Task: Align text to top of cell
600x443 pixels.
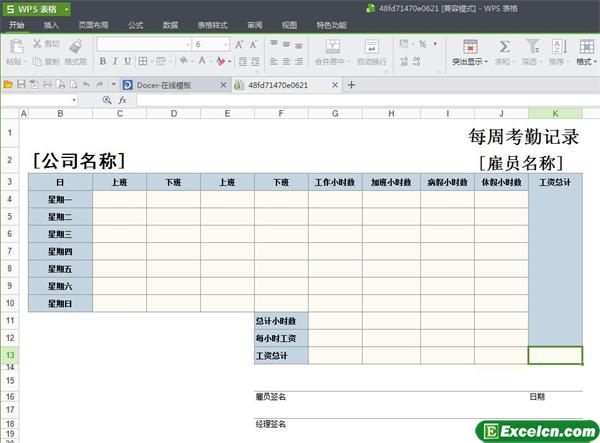Action: (x=274, y=44)
